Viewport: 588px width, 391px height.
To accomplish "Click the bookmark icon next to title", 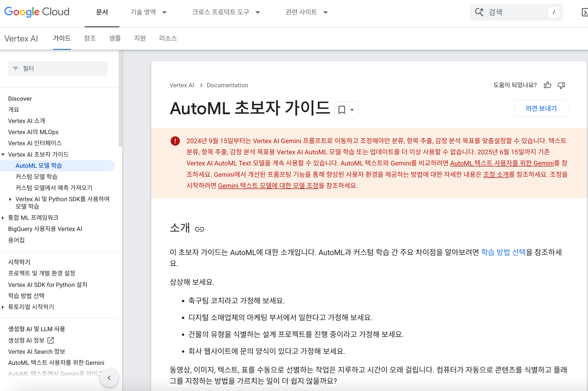I will tap(342, 110).
